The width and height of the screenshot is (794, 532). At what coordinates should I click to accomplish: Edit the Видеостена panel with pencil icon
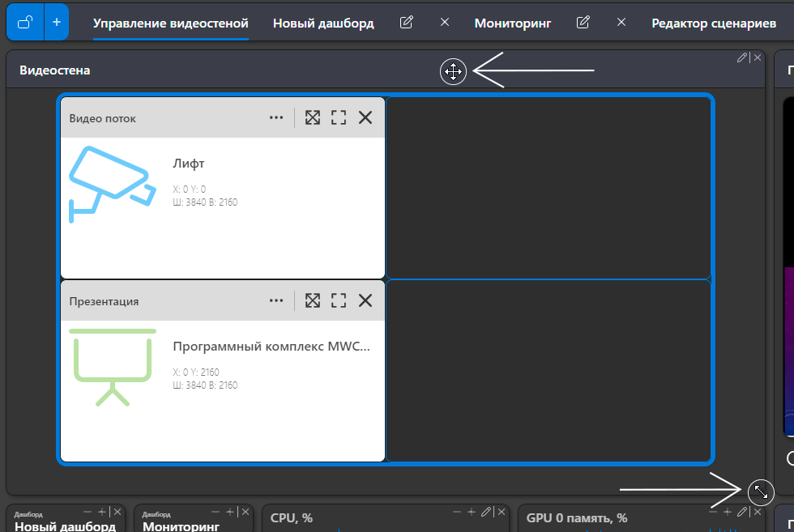click(742, 57)
